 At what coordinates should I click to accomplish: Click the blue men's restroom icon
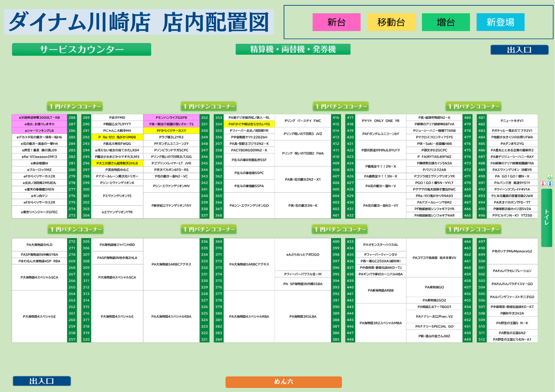click(550, 184)
